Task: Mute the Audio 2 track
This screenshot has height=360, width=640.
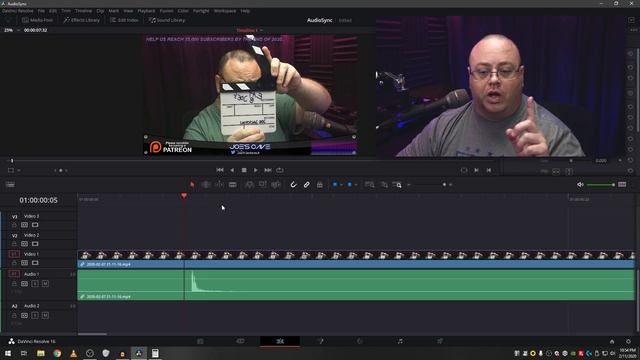Action: click(x=45, y=316)
